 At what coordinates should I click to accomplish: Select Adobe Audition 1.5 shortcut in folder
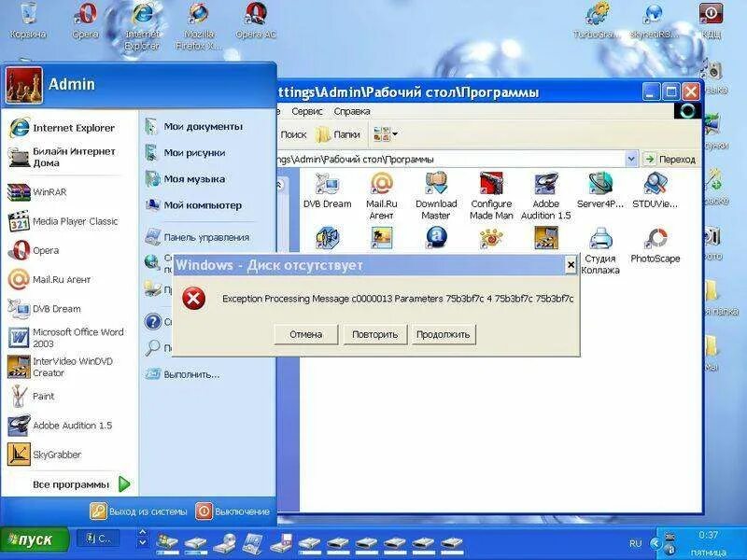point(545,197)
